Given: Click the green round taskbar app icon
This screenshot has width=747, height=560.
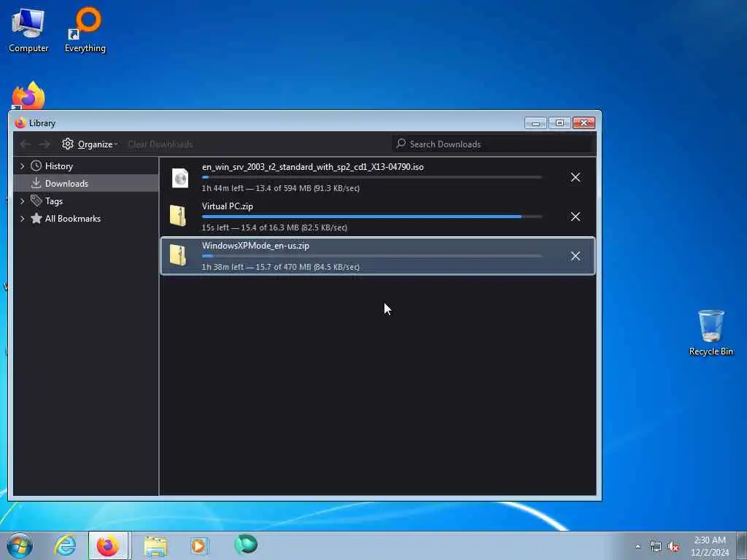Looking at the screenshot, I should [246, 544].
